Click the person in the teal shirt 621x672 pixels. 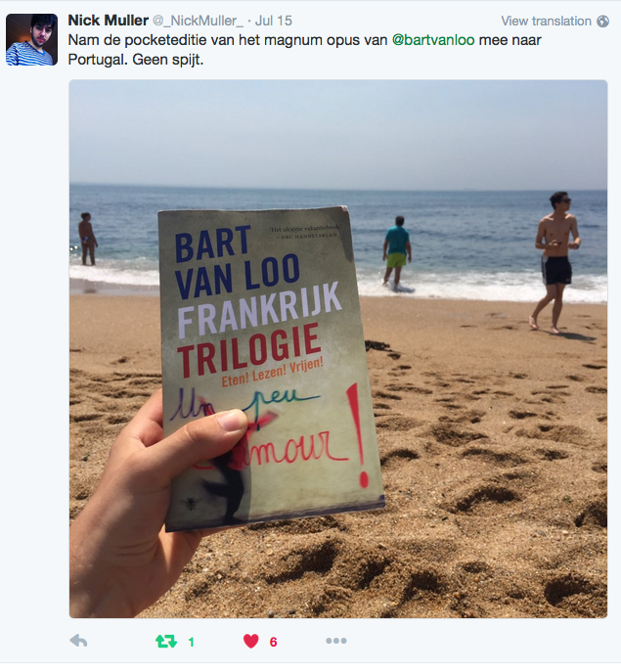pos(397,251)
